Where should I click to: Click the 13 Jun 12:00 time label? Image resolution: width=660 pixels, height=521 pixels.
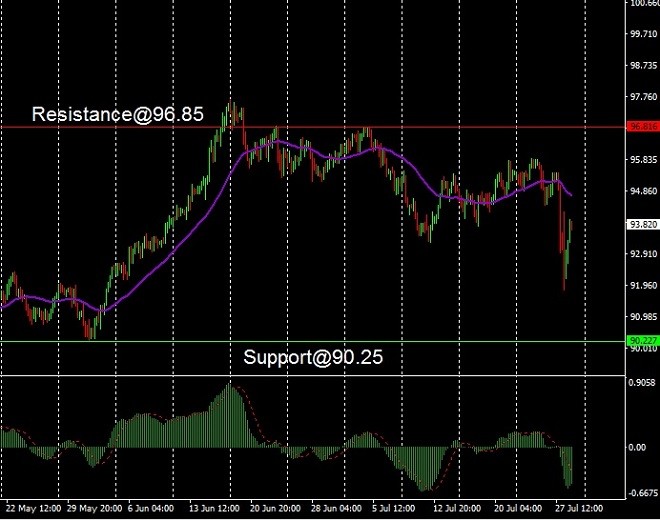pos(214,508)
